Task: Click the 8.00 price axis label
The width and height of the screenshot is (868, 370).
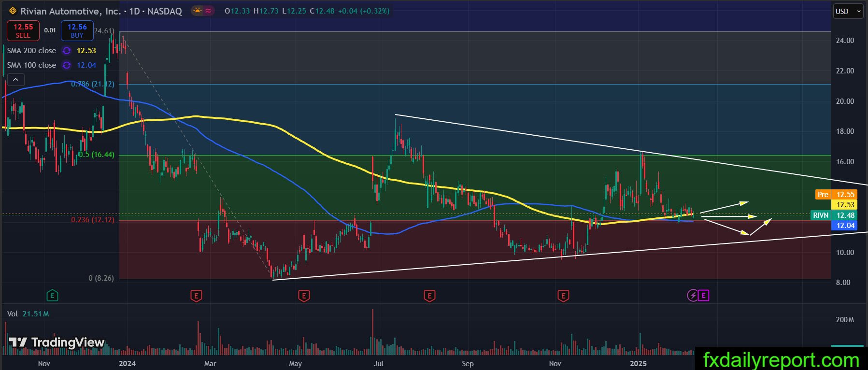Action: coord(843,283)
